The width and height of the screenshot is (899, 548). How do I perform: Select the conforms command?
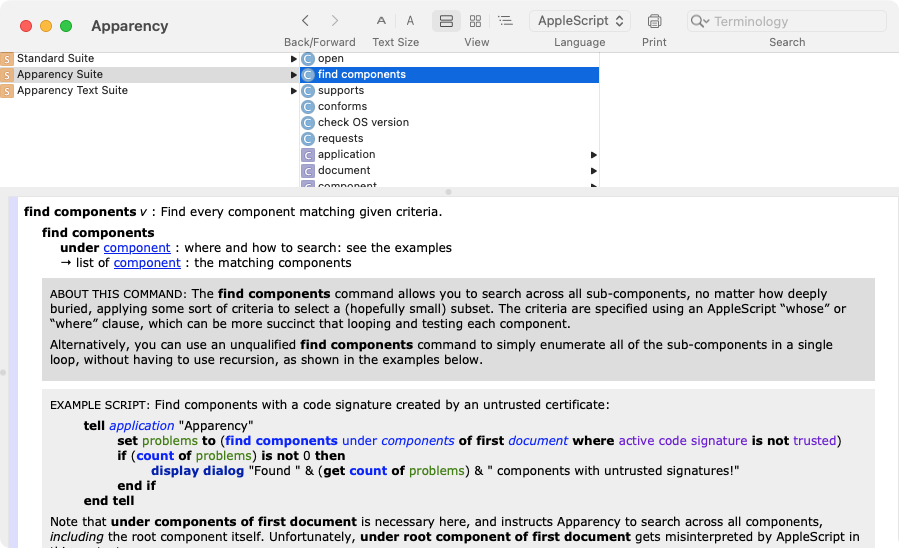pyautogui.click(x=450, y=107)
